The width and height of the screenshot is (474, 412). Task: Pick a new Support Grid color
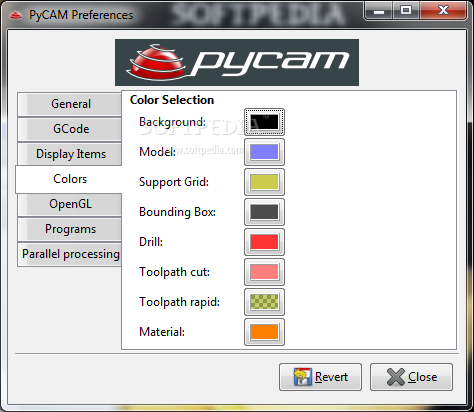(x=264, y=182)
